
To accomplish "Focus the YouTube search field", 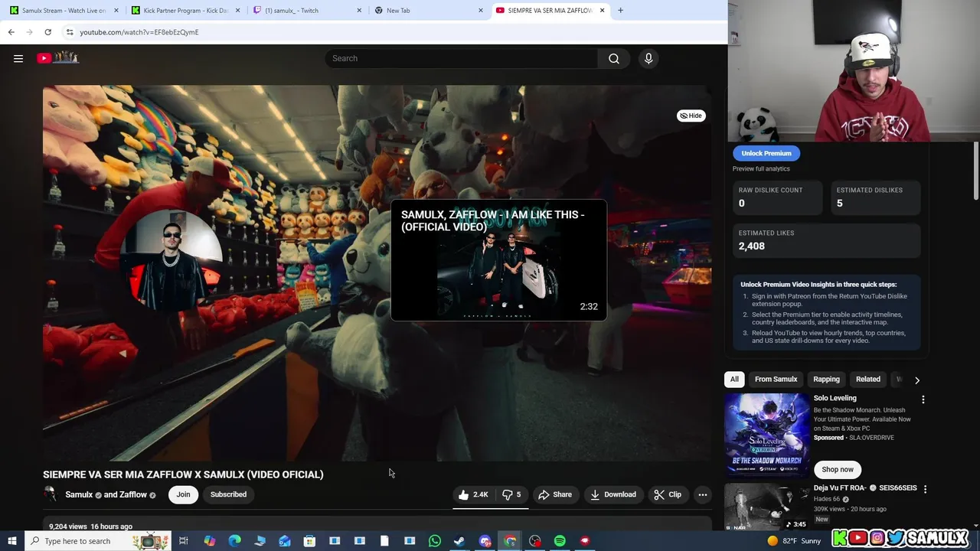I will pyautogui.click(x=462, y=58).
